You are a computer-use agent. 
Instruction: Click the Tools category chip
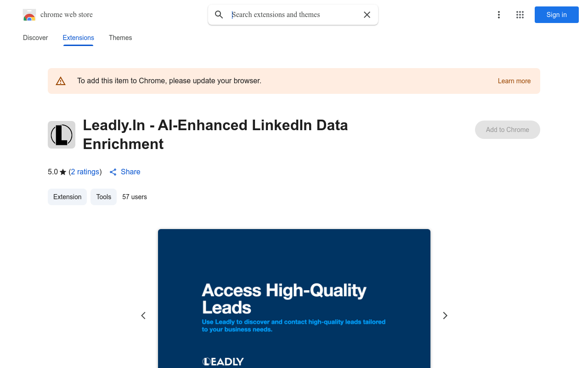103,197
